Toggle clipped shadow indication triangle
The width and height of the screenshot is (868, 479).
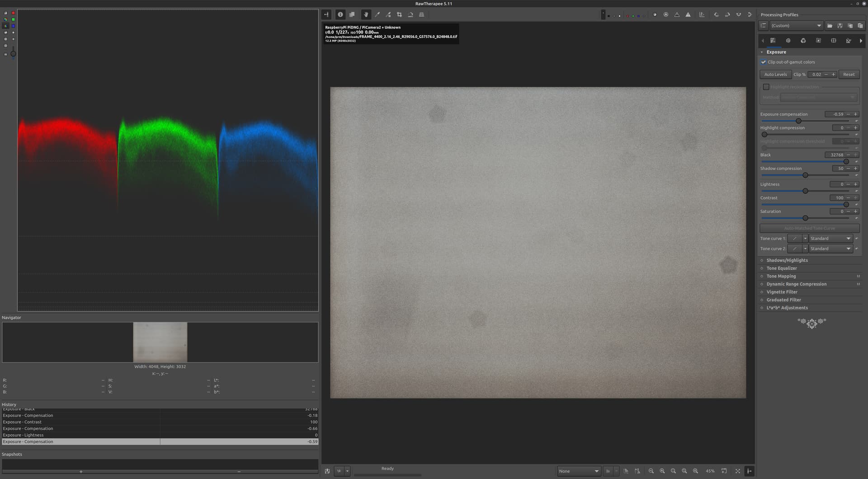[x=677, y=14]
